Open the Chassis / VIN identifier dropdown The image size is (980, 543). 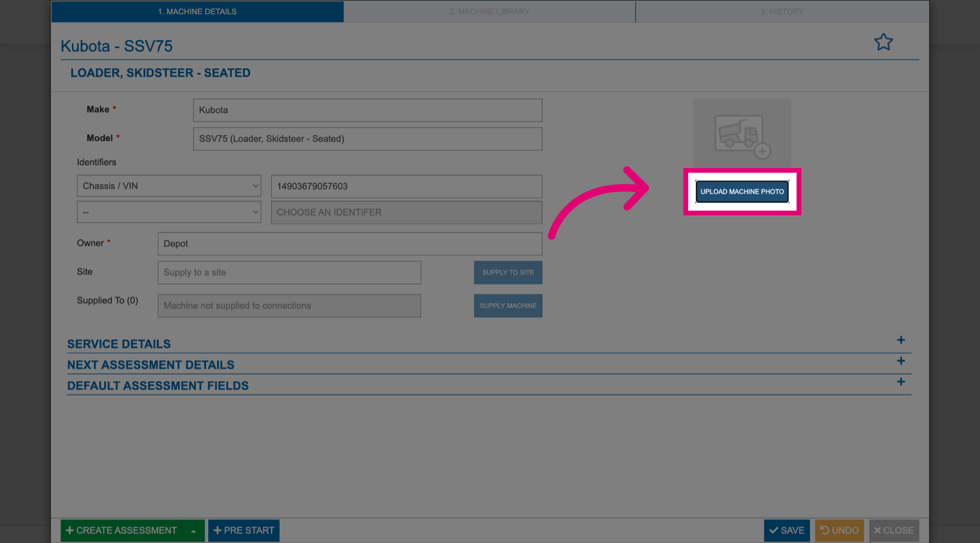pos(169,186)
